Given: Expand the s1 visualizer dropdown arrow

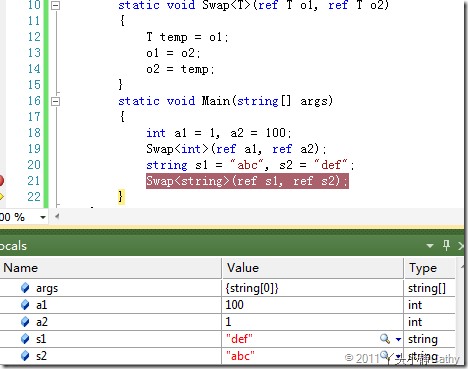Looking at the screenshot, I should coord(398,339).
